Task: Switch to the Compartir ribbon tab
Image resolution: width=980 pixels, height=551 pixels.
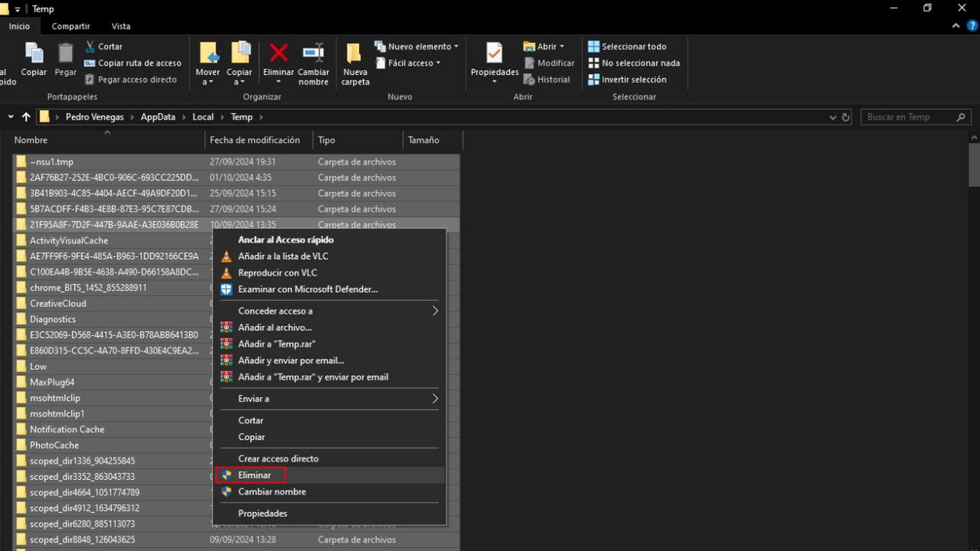Action: pyautogui.click(x=71, y=26)
